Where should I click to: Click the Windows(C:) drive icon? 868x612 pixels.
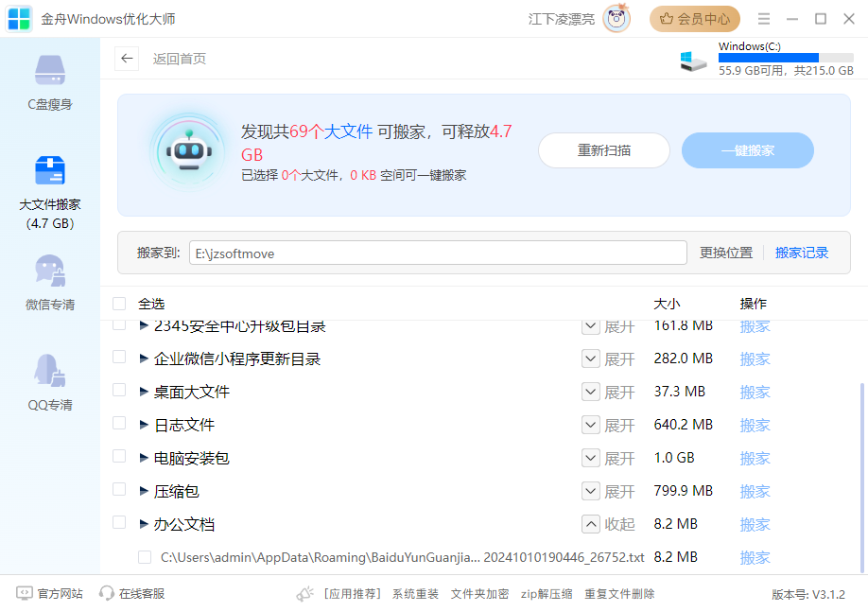(x=693, y=61)
